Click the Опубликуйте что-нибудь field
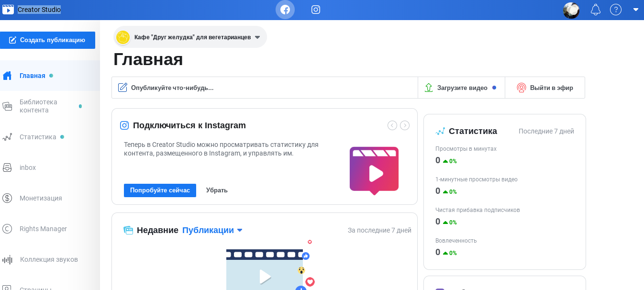The width and height of the screenshot is (644, 290). click(265, 88)
